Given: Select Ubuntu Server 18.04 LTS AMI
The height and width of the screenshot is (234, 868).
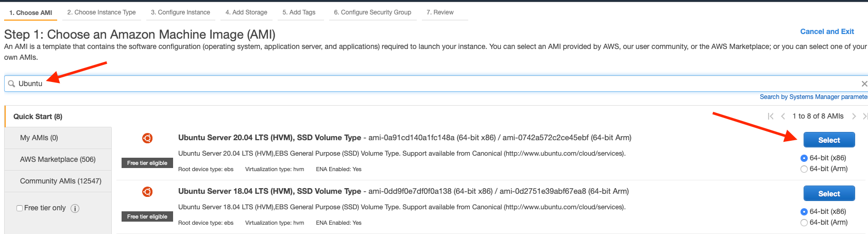Looking at the screenshot, I should point(829,193).
